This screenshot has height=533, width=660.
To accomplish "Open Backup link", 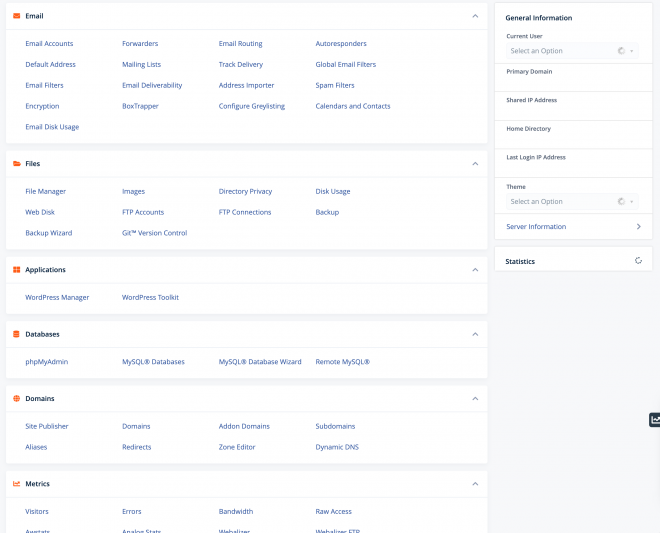I will click(327, 212).
